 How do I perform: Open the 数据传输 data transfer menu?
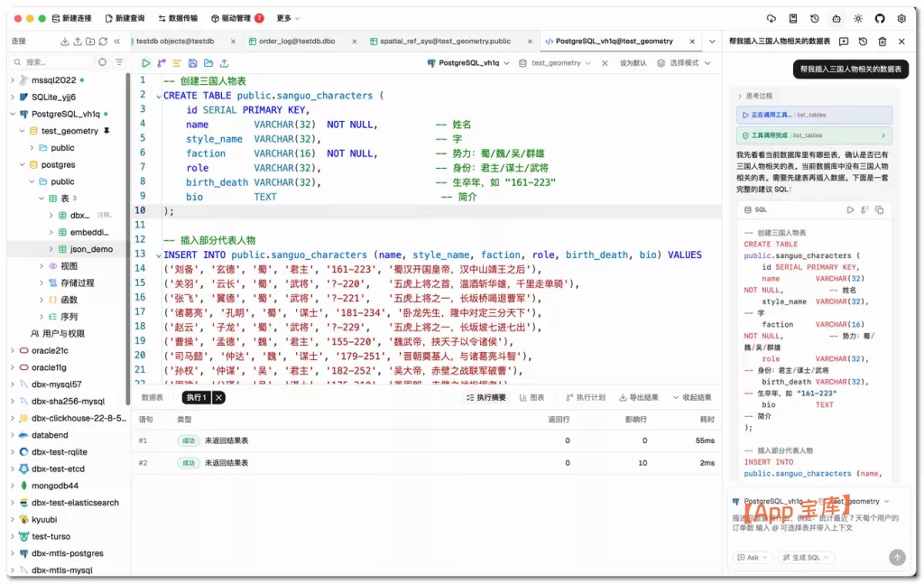(x=178, y=18)
